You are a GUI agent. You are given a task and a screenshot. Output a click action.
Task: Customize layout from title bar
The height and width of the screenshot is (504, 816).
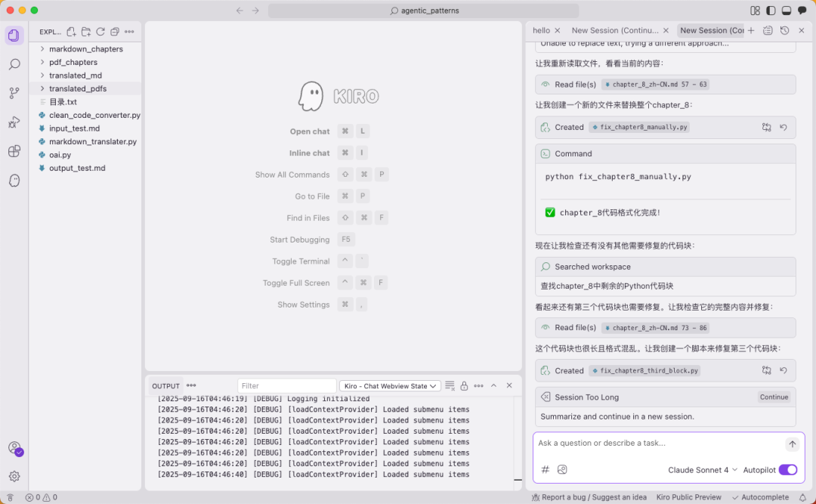(x=755, y=11)
